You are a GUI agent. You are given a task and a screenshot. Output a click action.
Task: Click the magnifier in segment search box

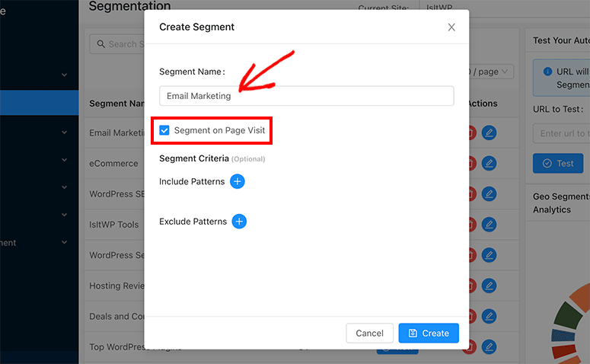(100, 44)
